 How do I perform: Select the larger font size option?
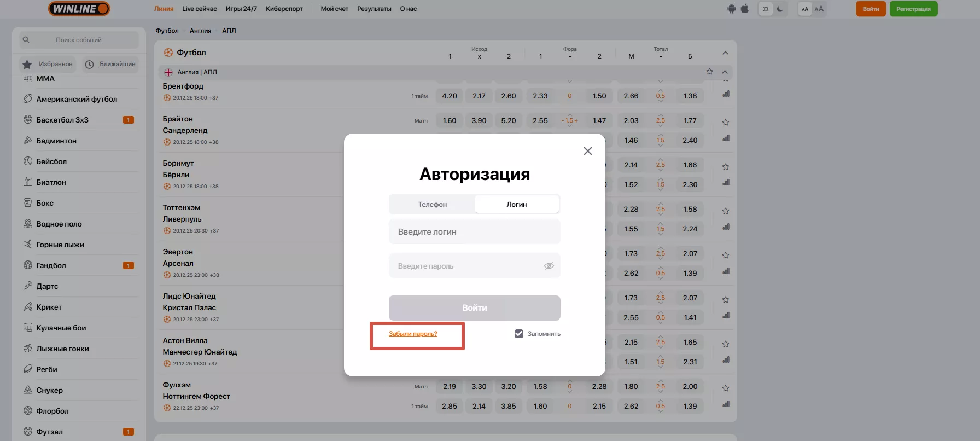(819, 9)
